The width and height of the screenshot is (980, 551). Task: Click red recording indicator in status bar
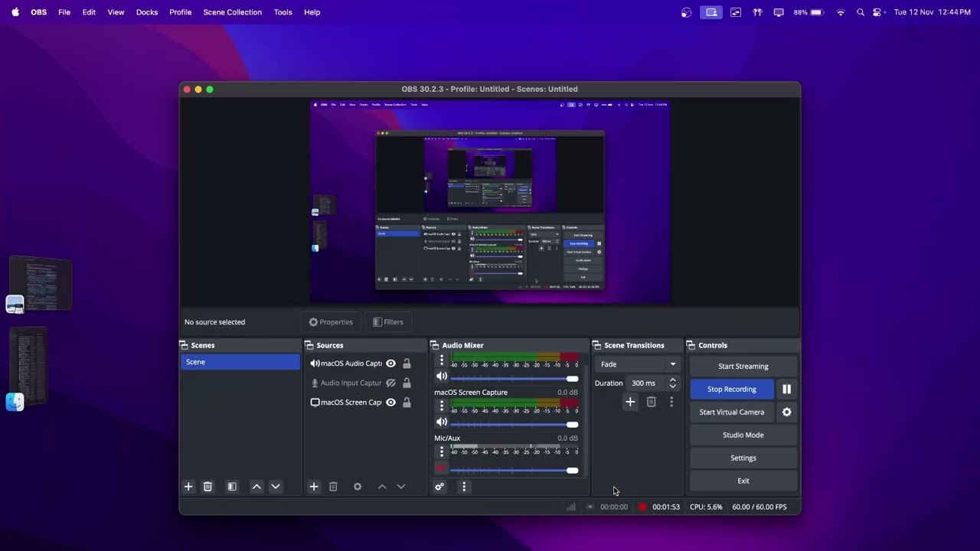click(x=642, y=507)
